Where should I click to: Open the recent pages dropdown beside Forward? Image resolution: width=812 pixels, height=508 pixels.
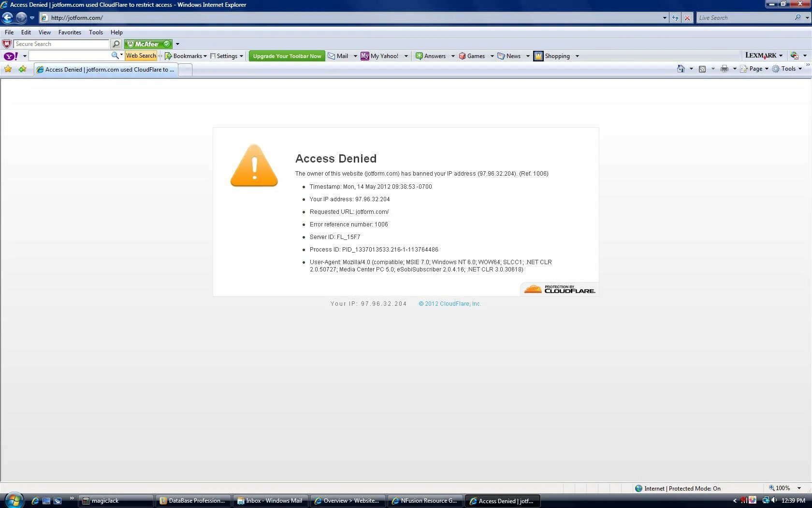coord(32,18)
